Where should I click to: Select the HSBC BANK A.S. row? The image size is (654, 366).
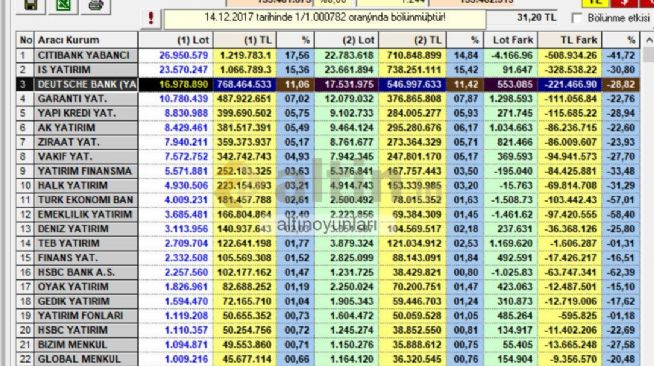point(327,272)
